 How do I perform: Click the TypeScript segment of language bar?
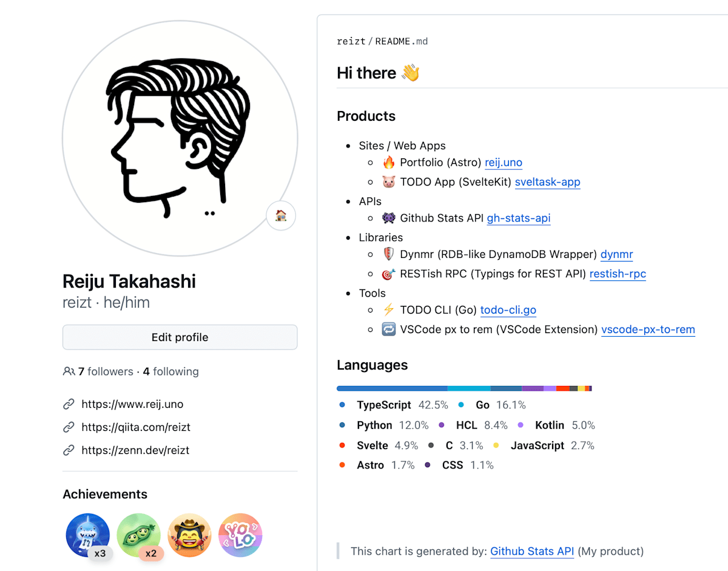pyautogui.click(x=391, y=388)
